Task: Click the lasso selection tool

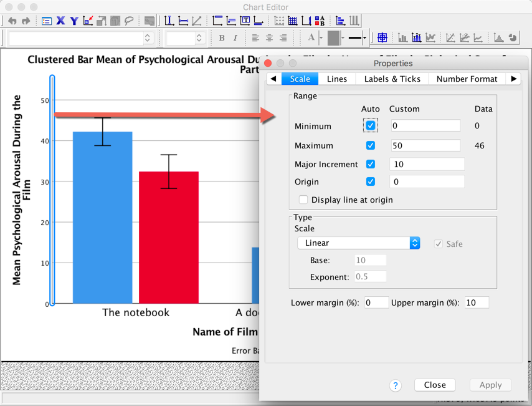Action: pos(129,21)
